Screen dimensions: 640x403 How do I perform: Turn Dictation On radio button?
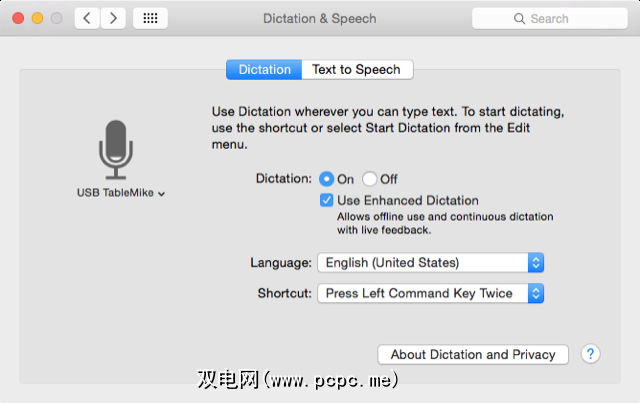327,179
